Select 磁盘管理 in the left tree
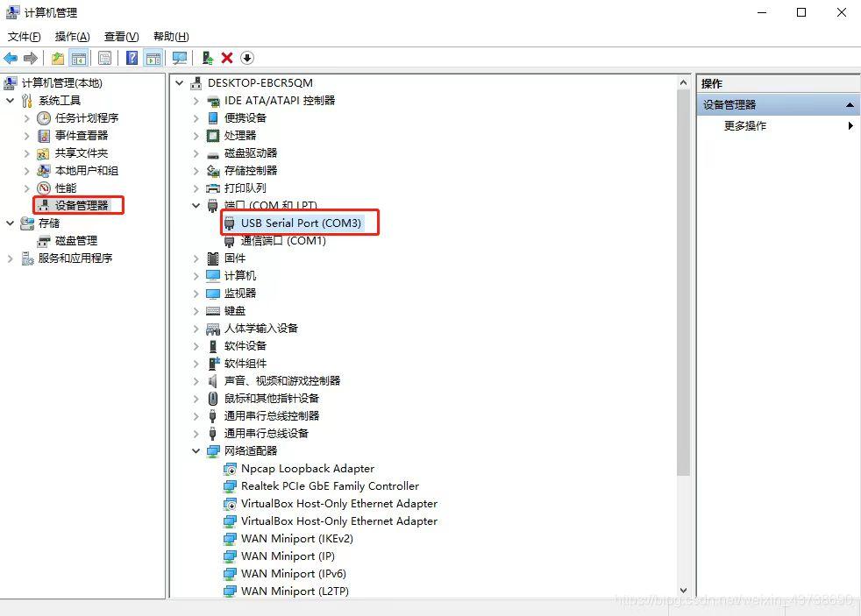 (x=76, y=241)
